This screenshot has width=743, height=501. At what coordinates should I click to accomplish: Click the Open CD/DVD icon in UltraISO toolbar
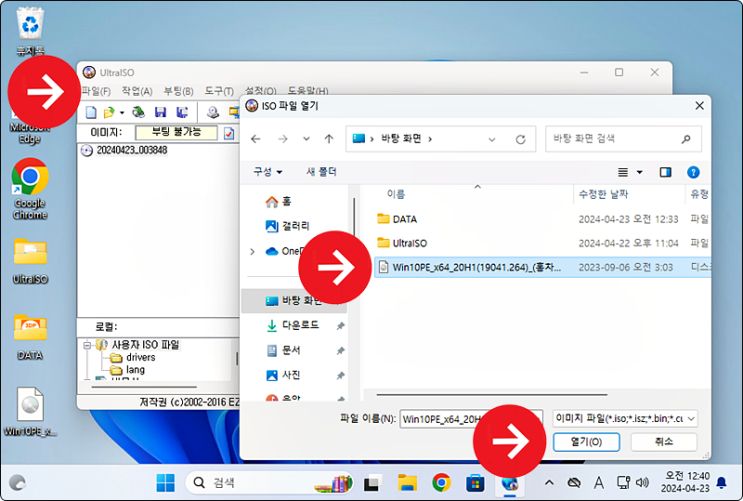pos(138,112)
